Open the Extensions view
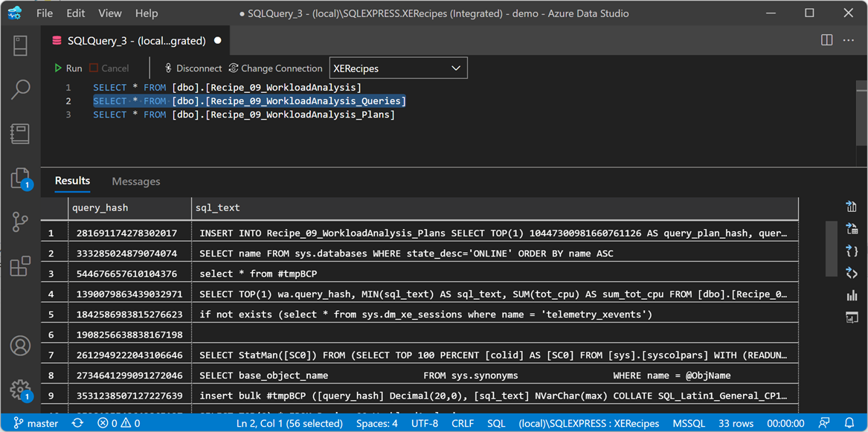The width and height of the screenshot is (868, 432). tap(20, 265)
